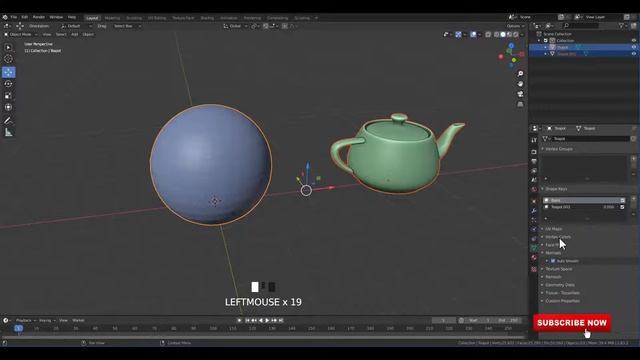Activate the Scale tool
The width and height of the screenshot is (640, 360).
click(8, 96)
